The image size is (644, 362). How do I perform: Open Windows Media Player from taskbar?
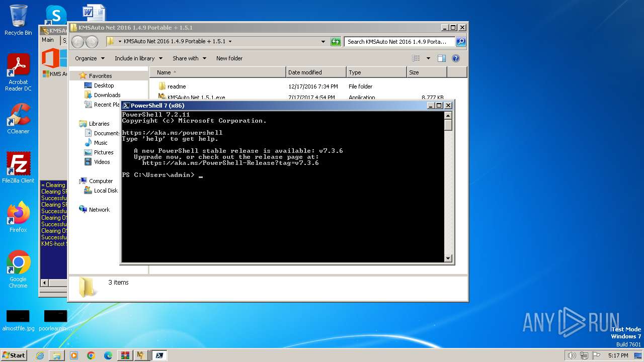(74, 355)
